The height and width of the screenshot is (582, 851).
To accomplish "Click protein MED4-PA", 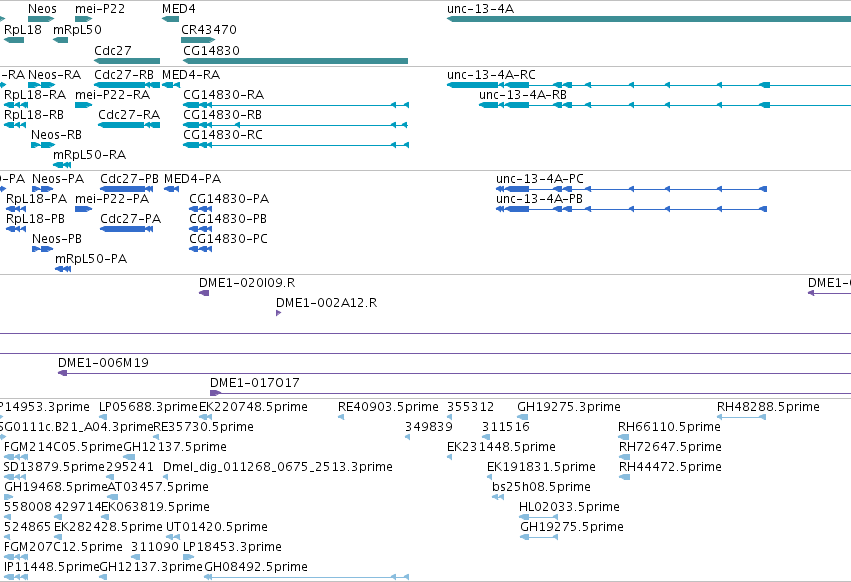I will 172,189.
